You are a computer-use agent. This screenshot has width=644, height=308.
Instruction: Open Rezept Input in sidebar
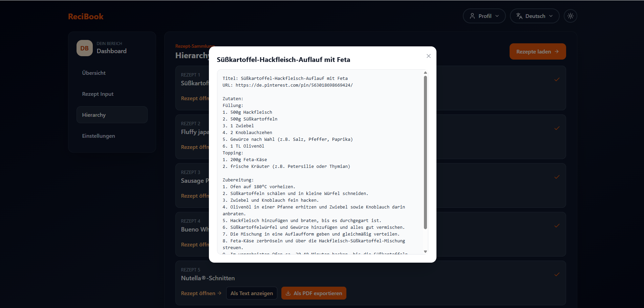click(x=112, y=94)
